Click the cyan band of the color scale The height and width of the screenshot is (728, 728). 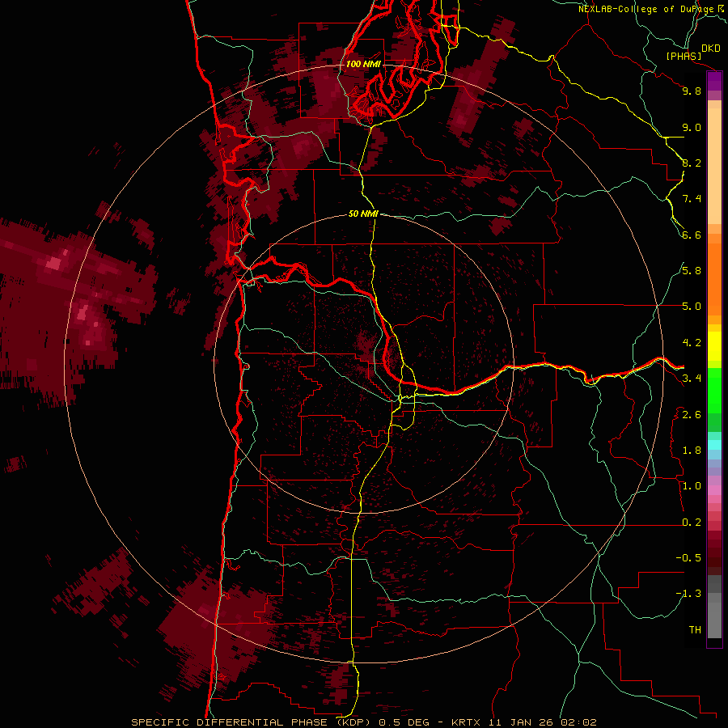714,445
